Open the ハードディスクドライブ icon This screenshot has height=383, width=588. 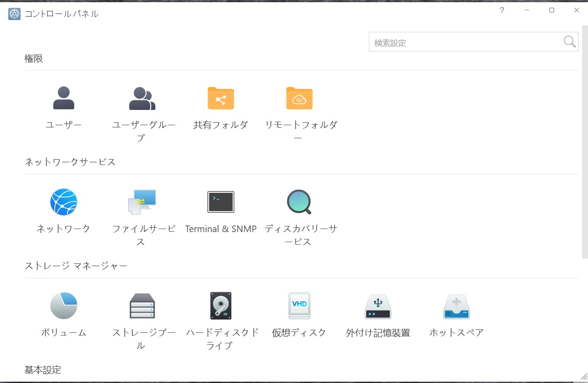click(x=221, y=306)
